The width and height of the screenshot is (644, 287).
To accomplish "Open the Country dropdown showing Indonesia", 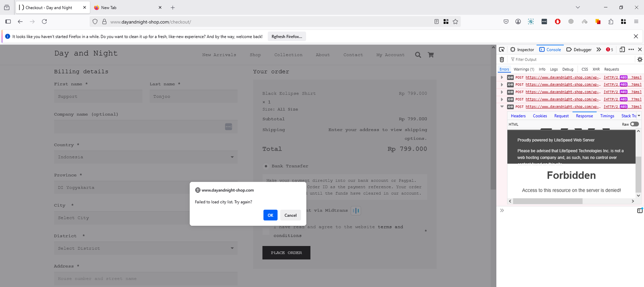I will point(146,157).
